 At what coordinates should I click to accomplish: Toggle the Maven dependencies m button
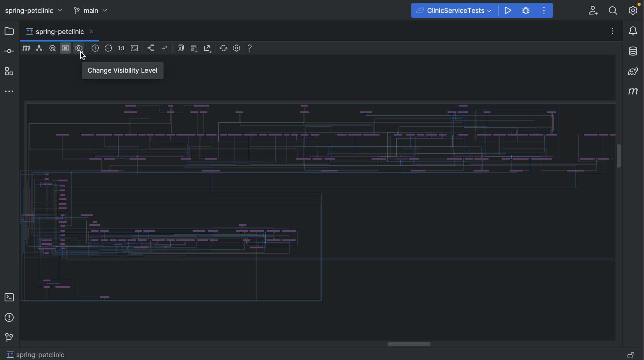[26, 48]
